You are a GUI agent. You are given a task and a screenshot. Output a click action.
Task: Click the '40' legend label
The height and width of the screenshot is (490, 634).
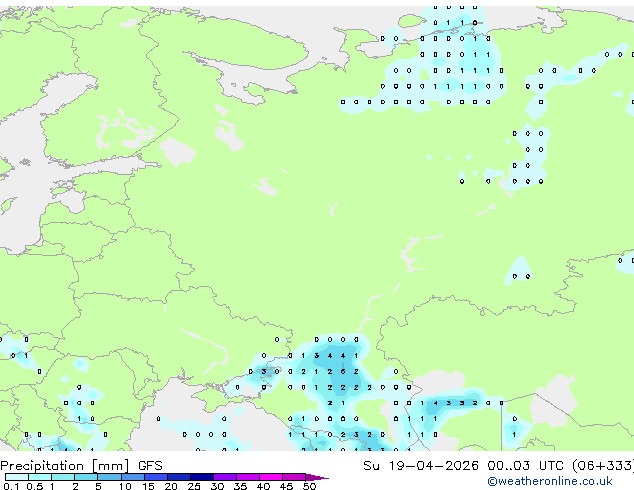pyautogui.click(x=263, y=486)
